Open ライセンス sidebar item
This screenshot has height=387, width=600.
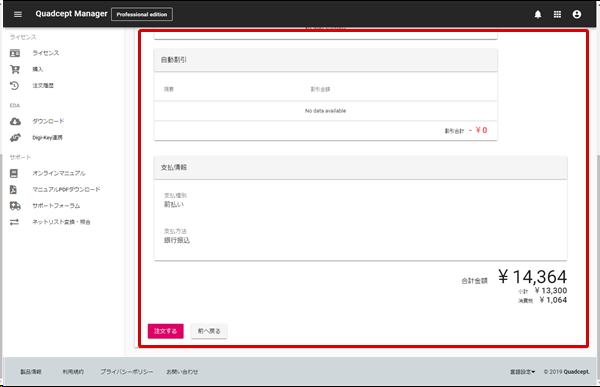point(46,53)
